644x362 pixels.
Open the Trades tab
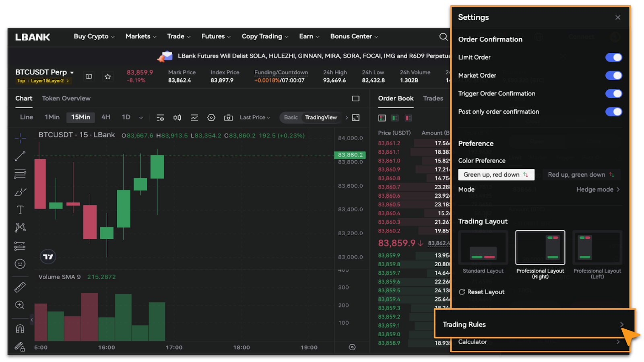(433, 99)
